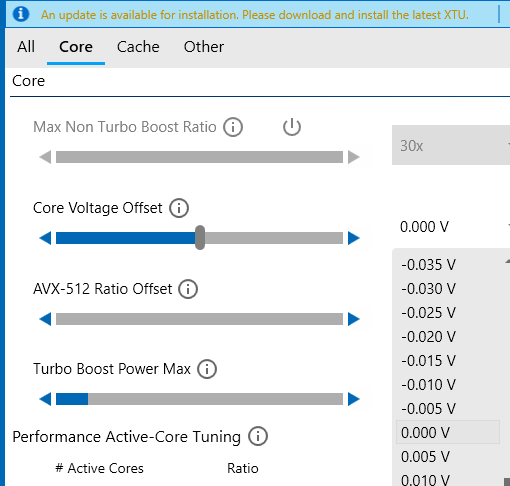The height and width of the screenshot is (486, 510).
Task: Pick -0.010 V in the dropdown list
Action: pyautogui.click(x=428, y=385)
